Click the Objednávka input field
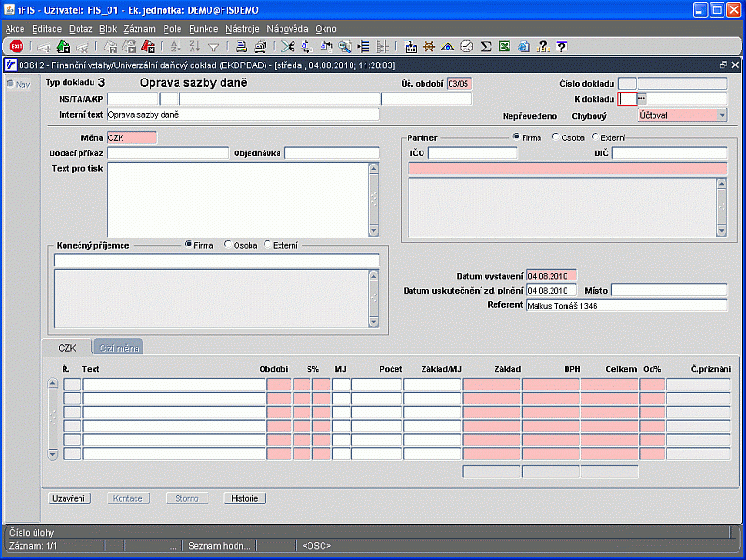Image resolution: width=746 pixels, height=560 pixels. (332, 152)
